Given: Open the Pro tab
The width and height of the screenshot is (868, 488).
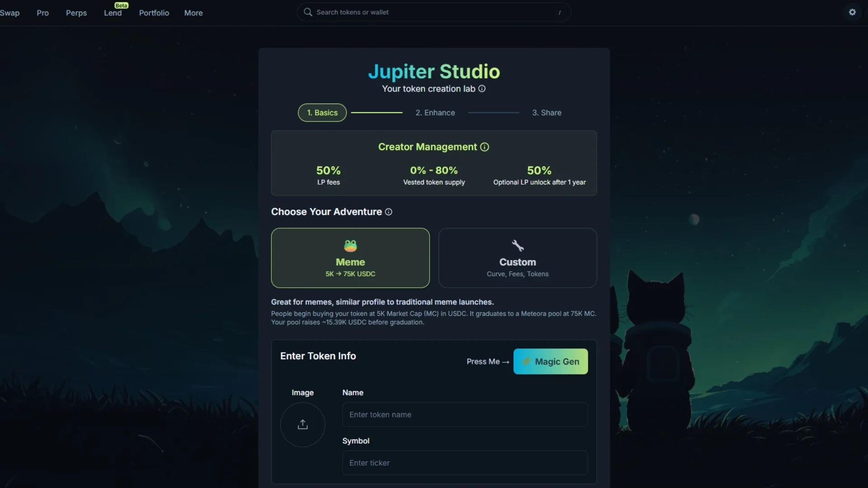Looking at the screenshot, I should (42, 13).
